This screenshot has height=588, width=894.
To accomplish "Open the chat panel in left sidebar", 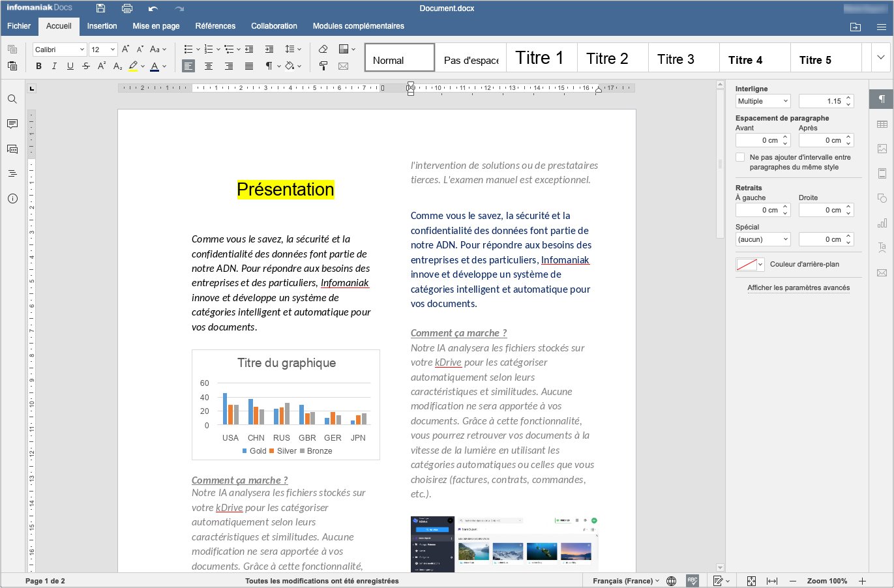I will (12, 149).
